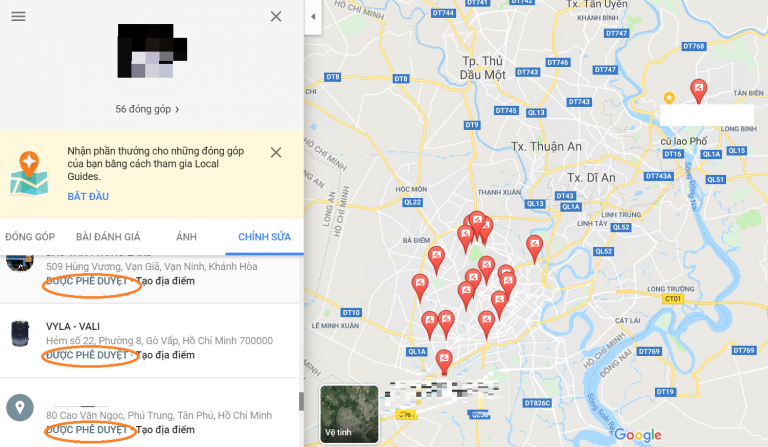The height and width of the screenshot is (447, 768).
Task: Open the VYLA - VALI place entry
Action: (x=149, y=341)
